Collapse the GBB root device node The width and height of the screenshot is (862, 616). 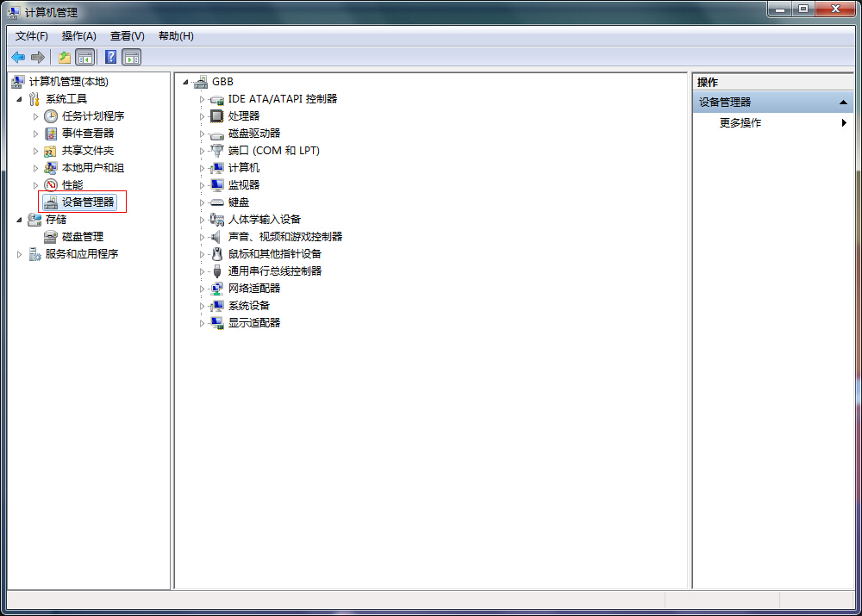coord(184,81)
